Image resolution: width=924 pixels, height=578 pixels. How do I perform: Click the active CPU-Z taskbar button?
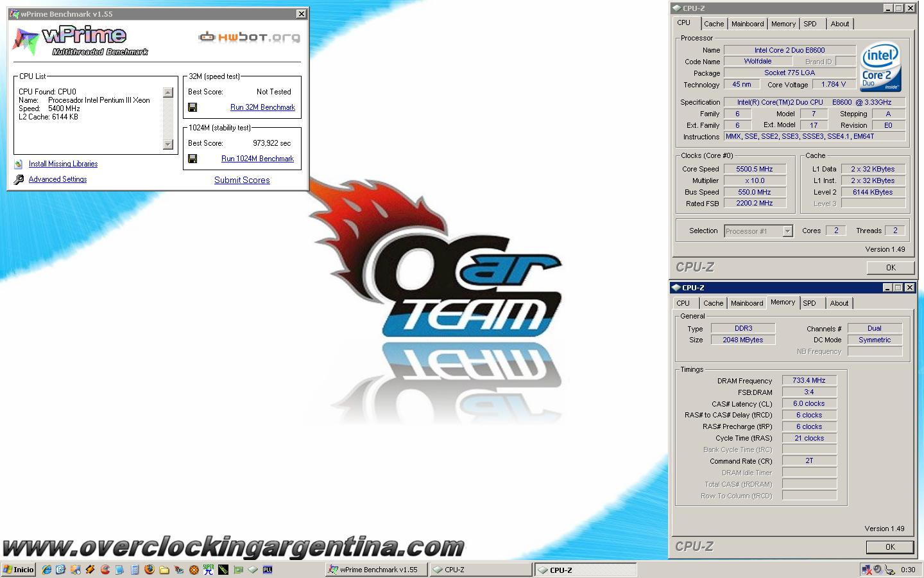[x=586, y=570]
